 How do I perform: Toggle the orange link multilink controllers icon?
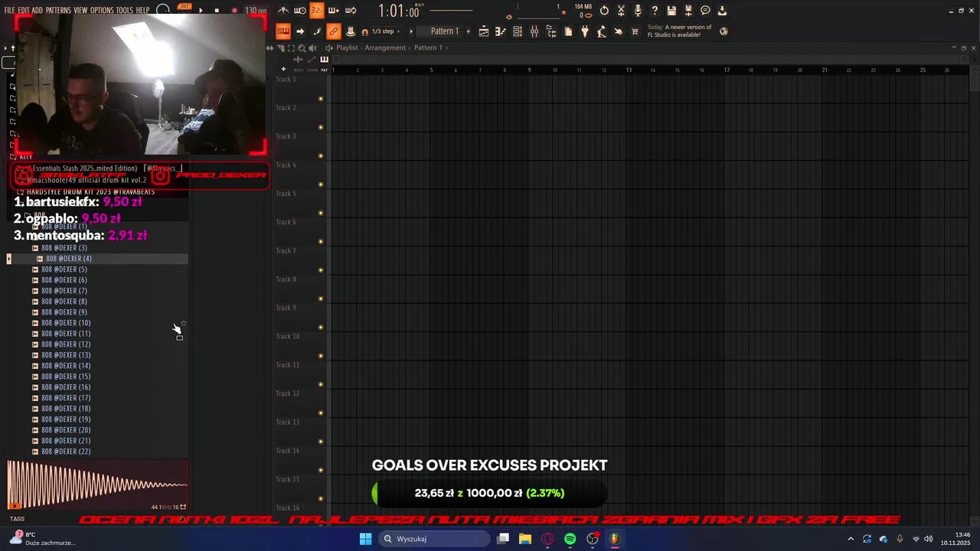[x=333, y=31]
